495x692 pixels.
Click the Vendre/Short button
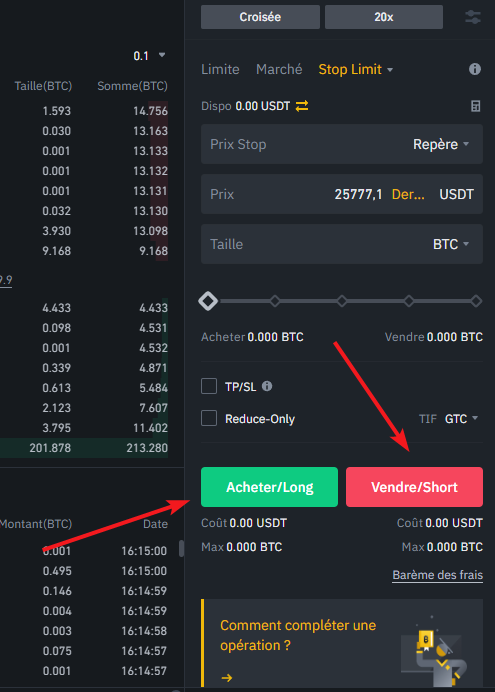(x=414, y=487)
